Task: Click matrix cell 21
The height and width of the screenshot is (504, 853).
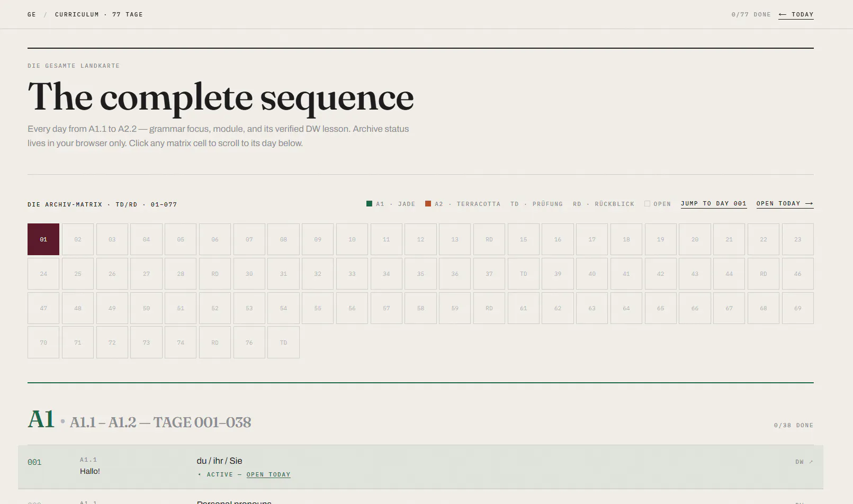Action: (x=729, y=239)
